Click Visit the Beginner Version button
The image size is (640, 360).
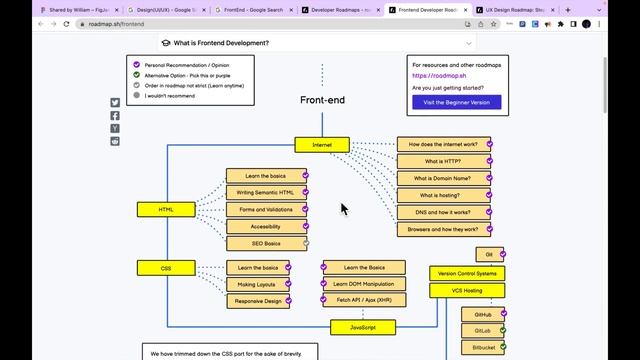(x=456, y=102)
